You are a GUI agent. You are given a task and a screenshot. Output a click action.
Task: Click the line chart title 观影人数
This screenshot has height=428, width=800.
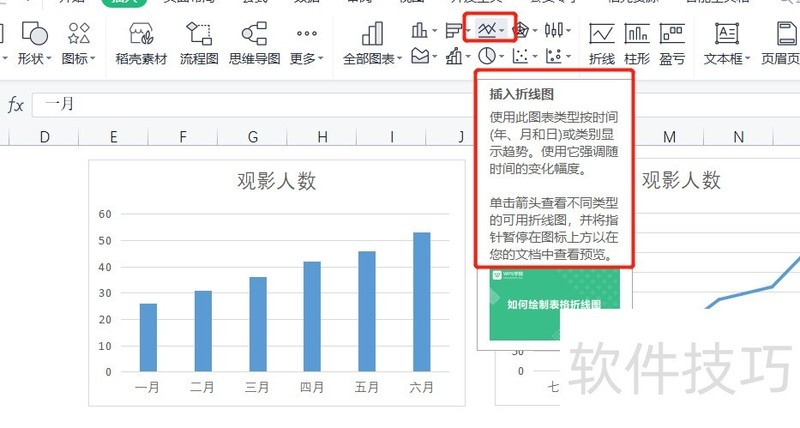pos(681,180)
